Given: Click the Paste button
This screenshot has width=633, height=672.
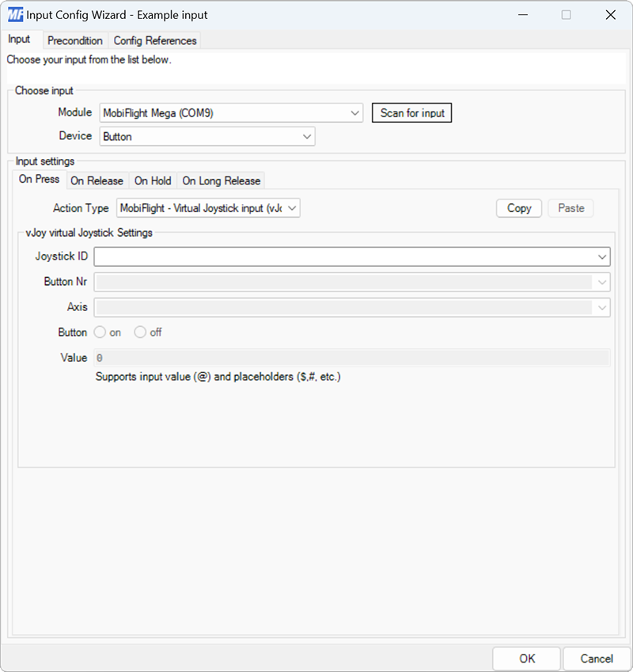Looking at the screenshot, I should [570, 208].
